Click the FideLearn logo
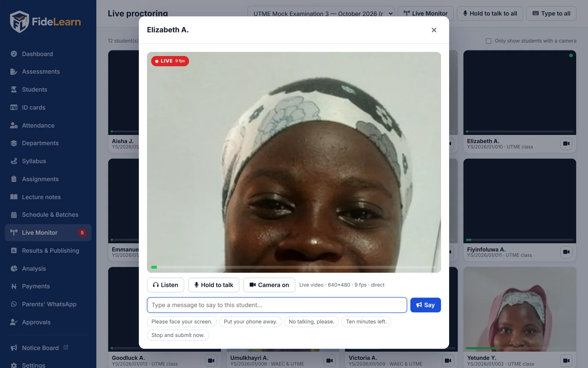The height and width of the screenshot is (368, 588). click(45, 22)
